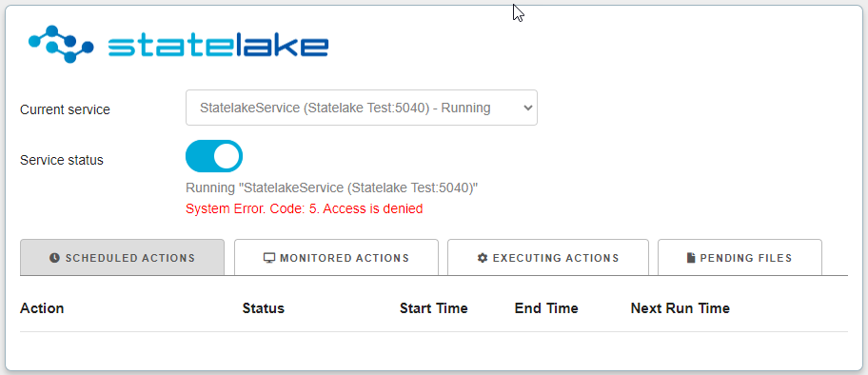Select the Scheduled Actions tab
Screen dimensions: 868x375
coord(123,258)
